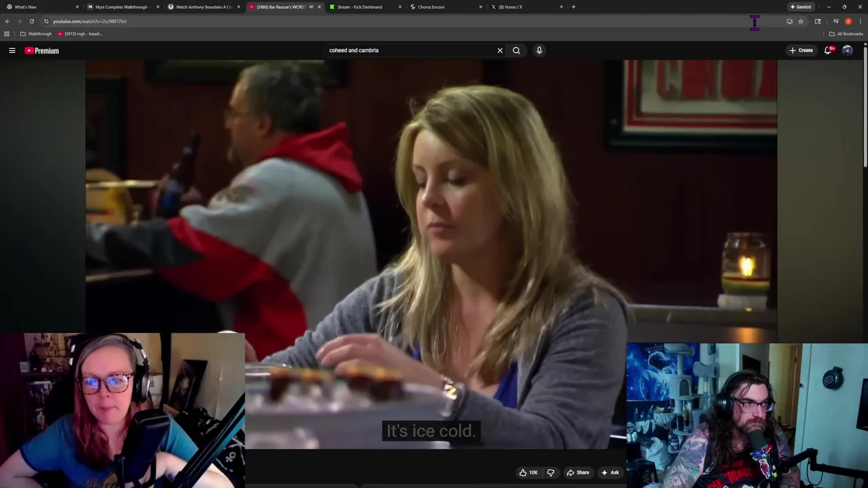
Task: Open the YouTube Create menu
Action: click(801, 50)
